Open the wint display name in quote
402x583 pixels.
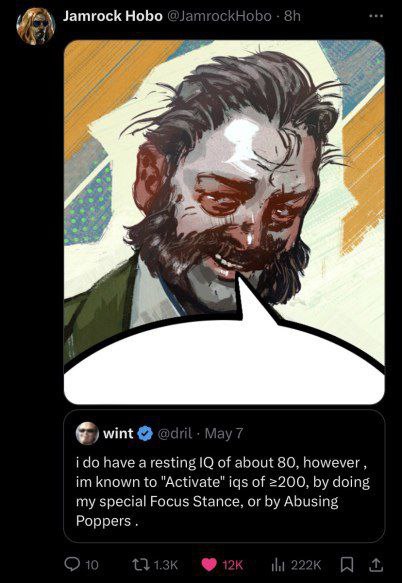118,434
